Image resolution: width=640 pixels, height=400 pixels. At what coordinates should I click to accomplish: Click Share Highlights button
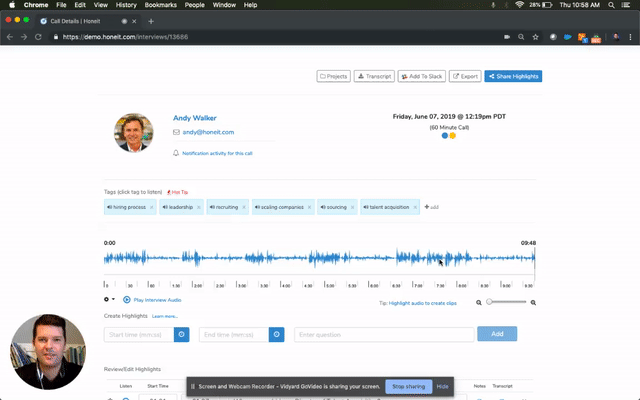click(x=513, y=76)
